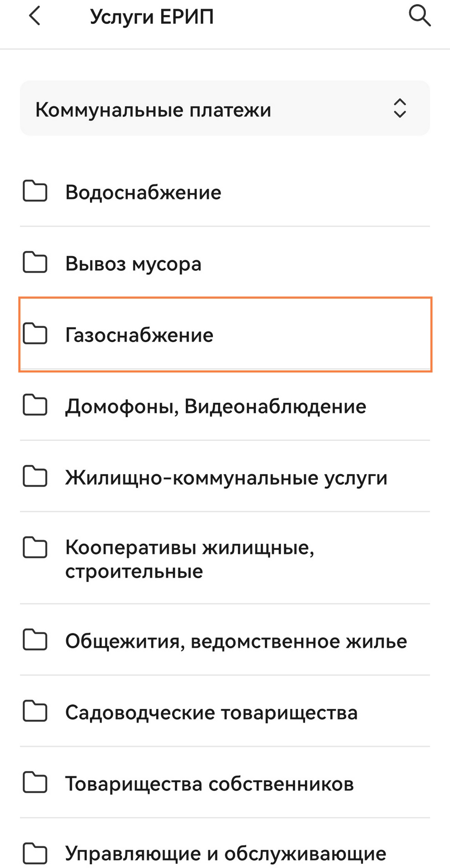Open search with the magnifier icon
Screen dimensions: 450x868
coord(419,16)
